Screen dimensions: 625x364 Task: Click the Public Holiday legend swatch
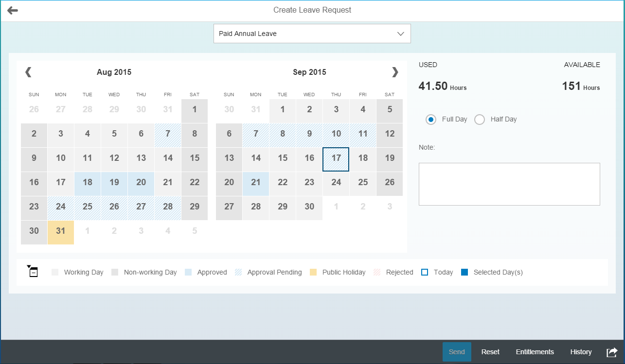pyautogui.click(x=313, y=272)
